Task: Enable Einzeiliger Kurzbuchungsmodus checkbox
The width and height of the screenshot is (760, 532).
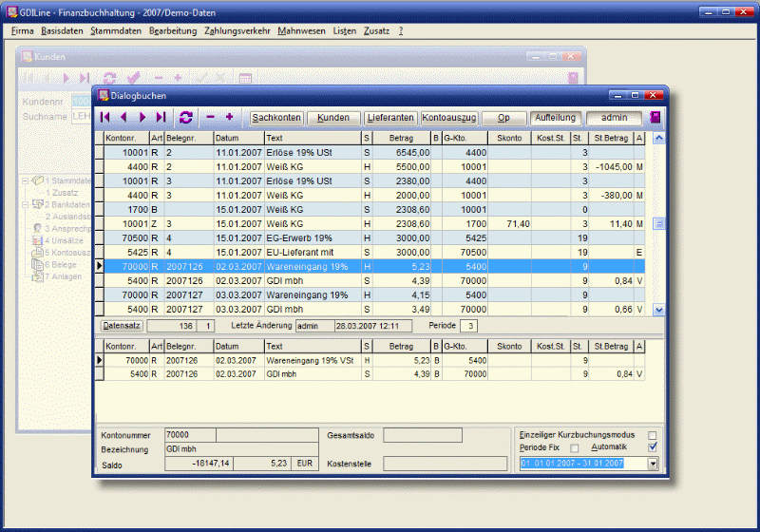Action: (x=652, y=435)
